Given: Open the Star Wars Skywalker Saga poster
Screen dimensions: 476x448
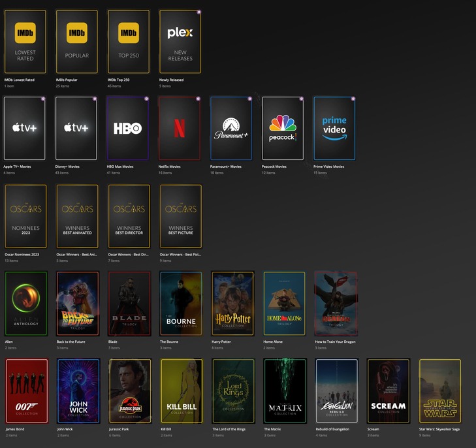Looking at the screenshot, I should [x=440, y=391].
